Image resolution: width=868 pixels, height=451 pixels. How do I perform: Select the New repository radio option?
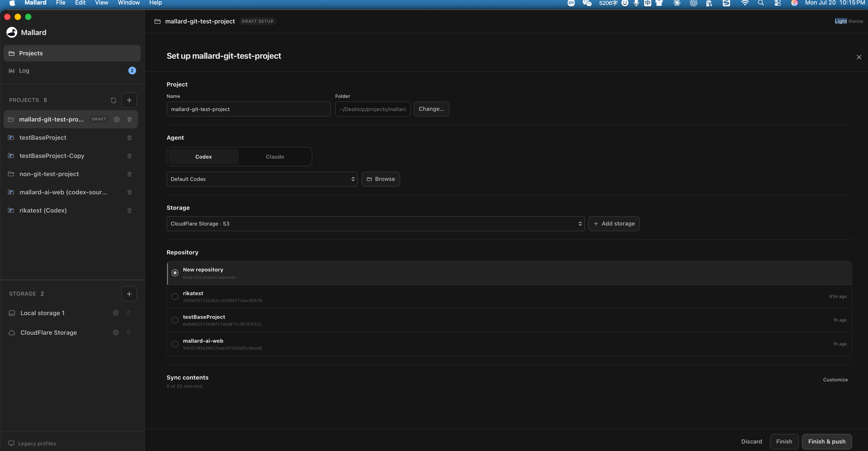coord(175,273)
